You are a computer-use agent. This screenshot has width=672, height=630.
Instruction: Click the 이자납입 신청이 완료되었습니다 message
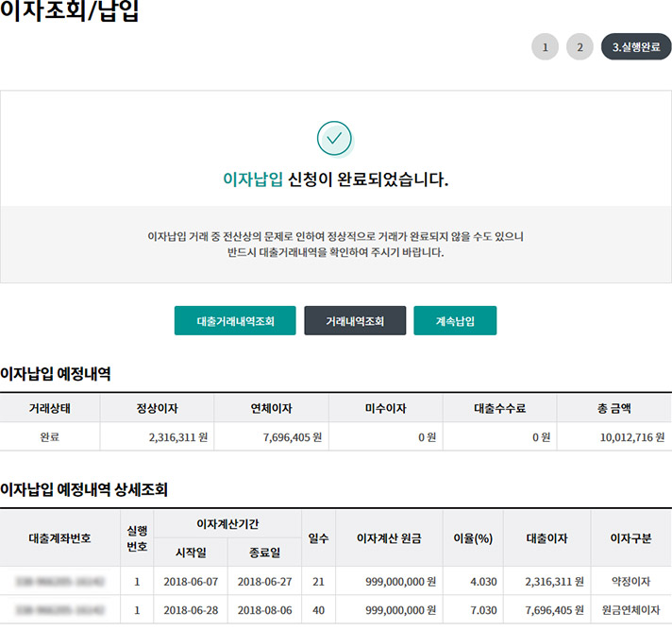(x=335, y=179)
